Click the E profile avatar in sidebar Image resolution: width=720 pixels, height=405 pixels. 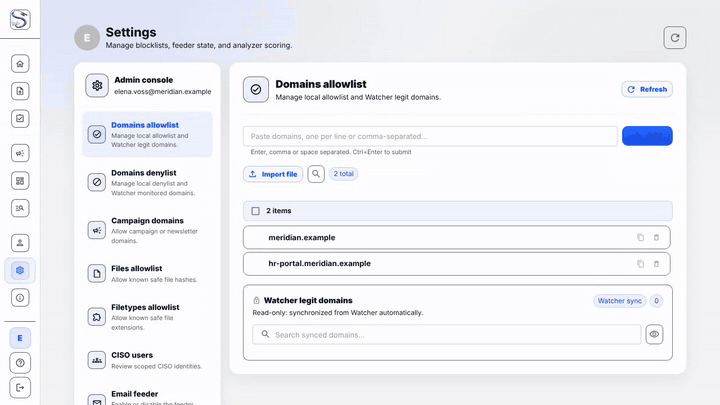[20, 338]
